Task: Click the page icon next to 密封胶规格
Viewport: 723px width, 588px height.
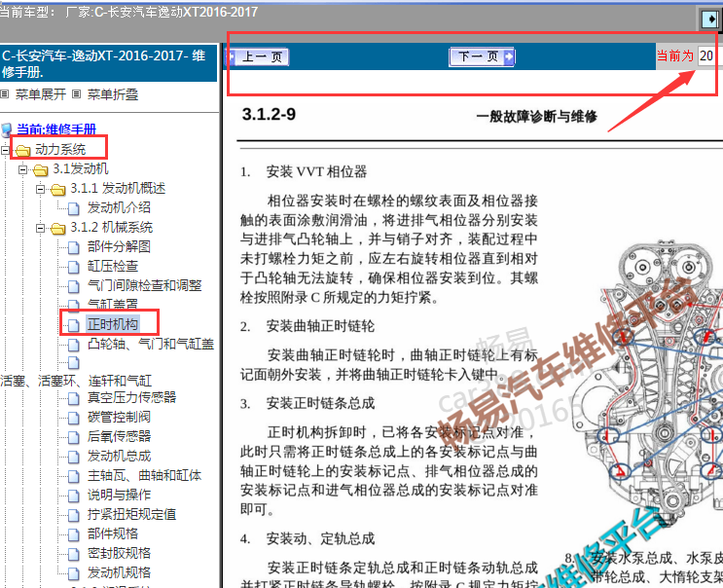Action: 74,554
